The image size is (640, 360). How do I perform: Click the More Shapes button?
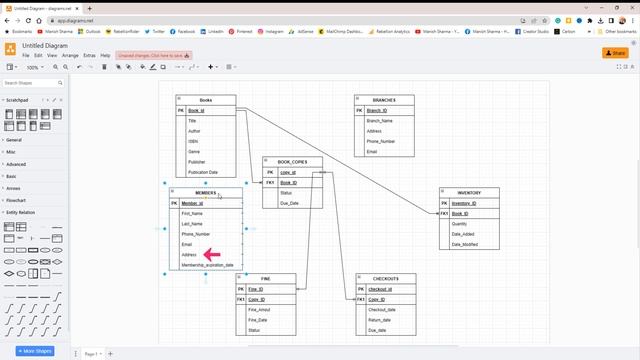click(x=35, y=351)
